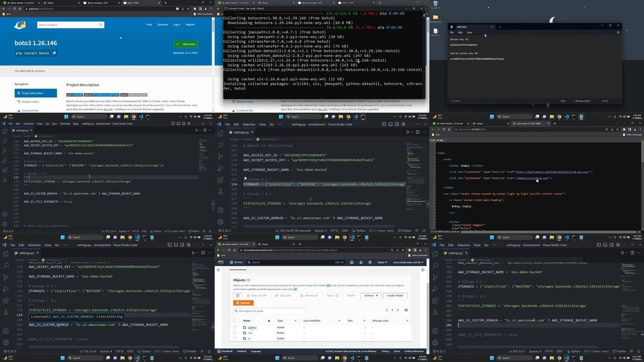Screen dimensions: 644x362
Task: Open Explorer in VS Code showing Ln 134
Action: click(x=220, y=133)
